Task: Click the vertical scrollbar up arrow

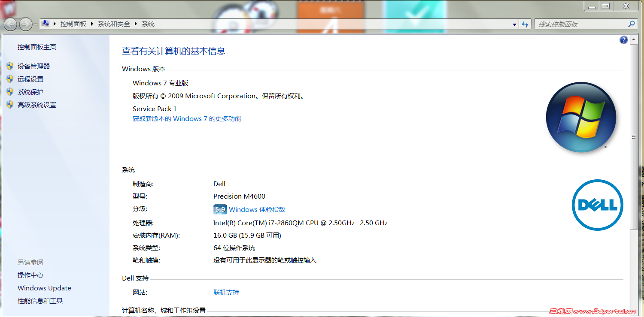Action: (634, 40)
